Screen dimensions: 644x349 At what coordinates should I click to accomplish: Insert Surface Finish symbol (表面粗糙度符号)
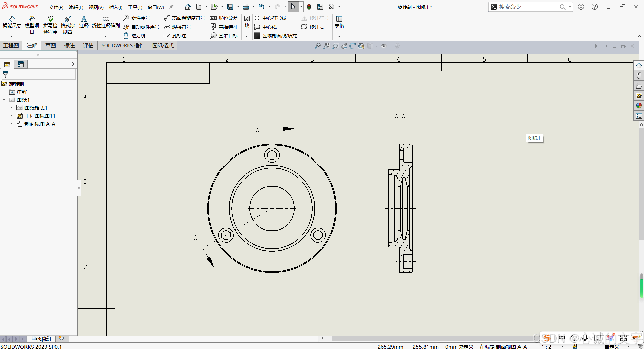click(184, 18)
